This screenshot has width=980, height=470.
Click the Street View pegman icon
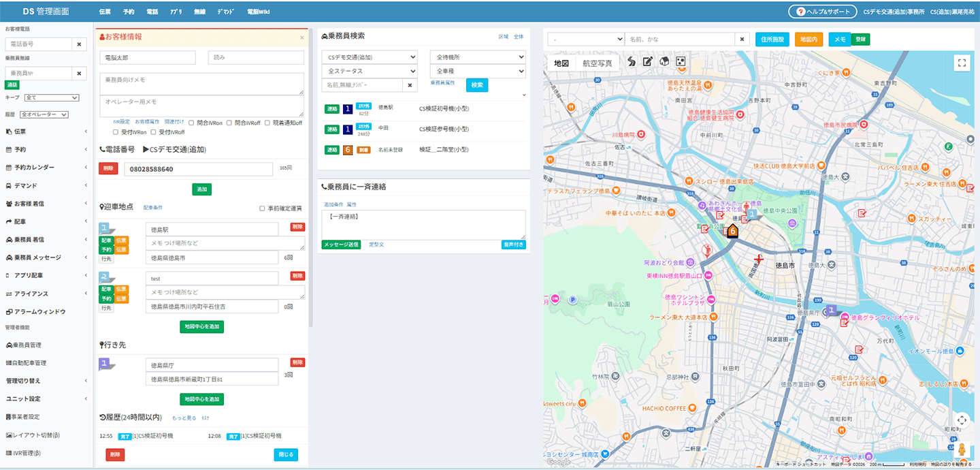coord(962,450)
